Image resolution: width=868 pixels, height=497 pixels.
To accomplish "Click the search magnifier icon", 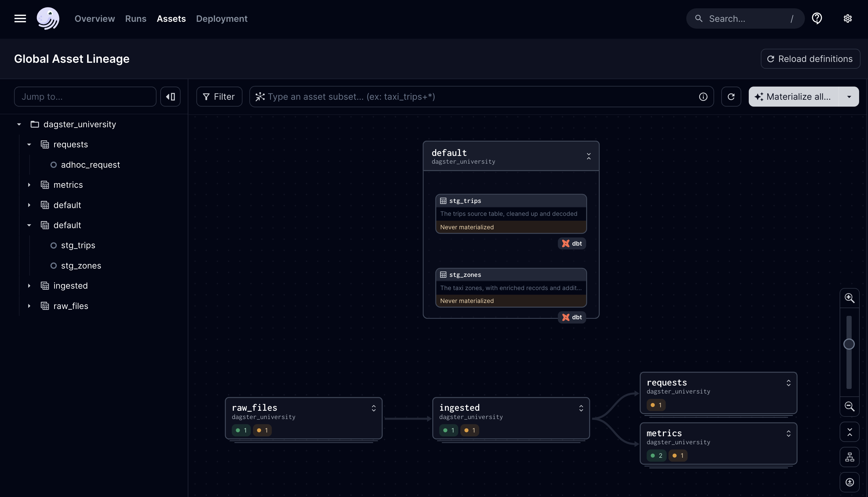I will pos(699,18).
